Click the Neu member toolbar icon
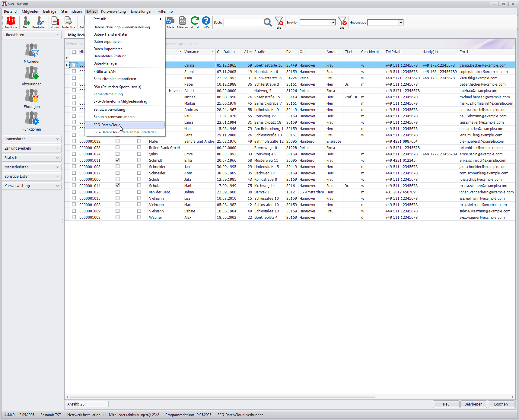 point(26,22)
